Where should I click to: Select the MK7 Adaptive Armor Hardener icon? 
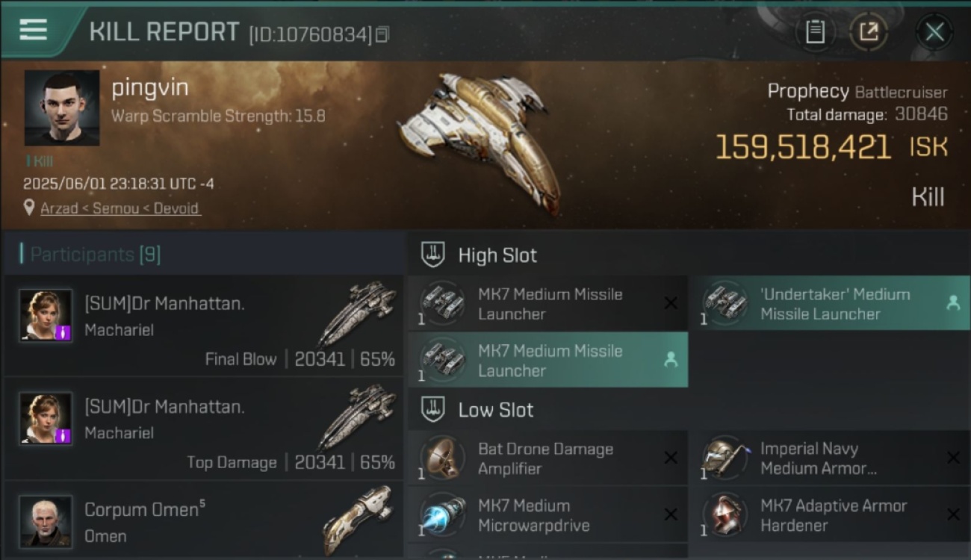click(725, 514)
